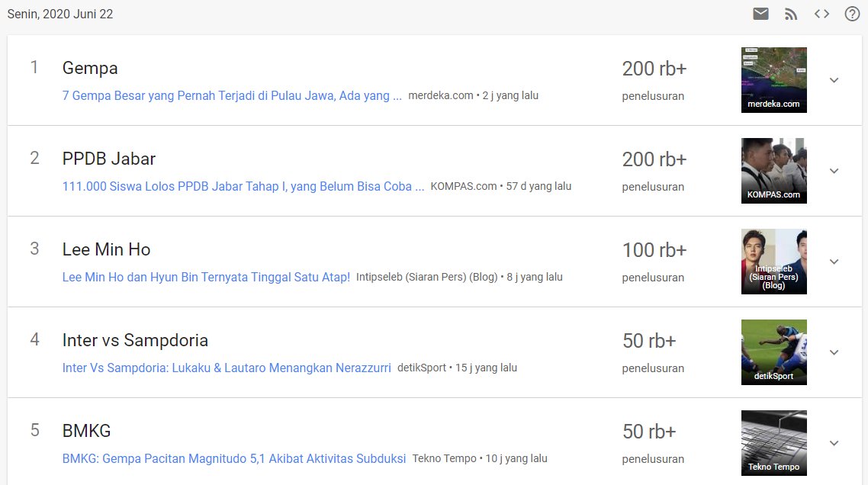Screen dimensions: 868x485
Task: Expand the BMKG row chevron
Action: [x=834, y=444]
